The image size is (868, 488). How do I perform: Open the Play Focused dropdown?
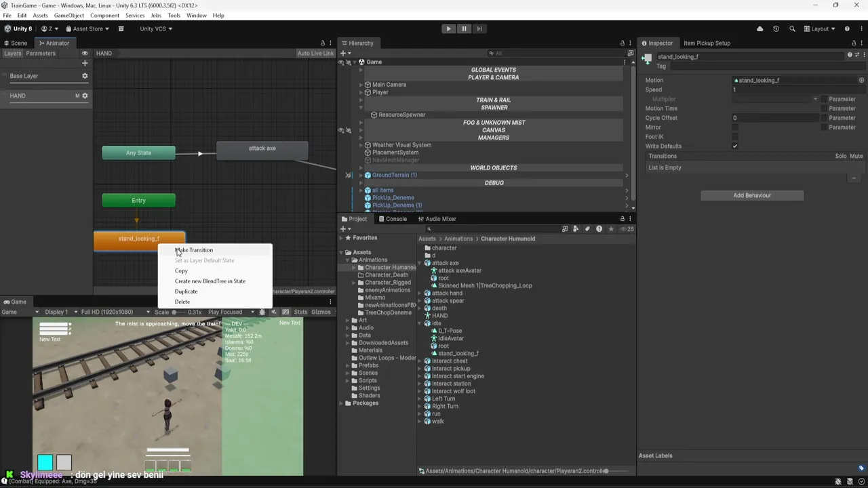pyautogui.click(x=231, y=312)
